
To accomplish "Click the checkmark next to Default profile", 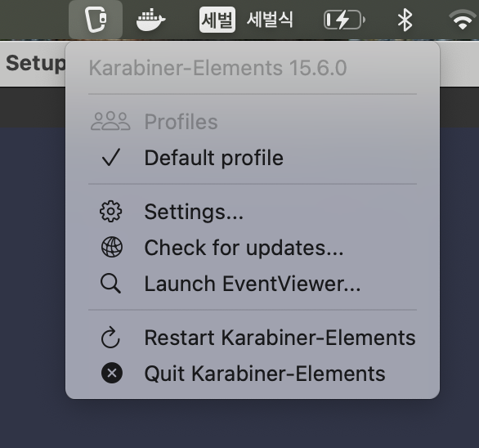I will (111, 158).
